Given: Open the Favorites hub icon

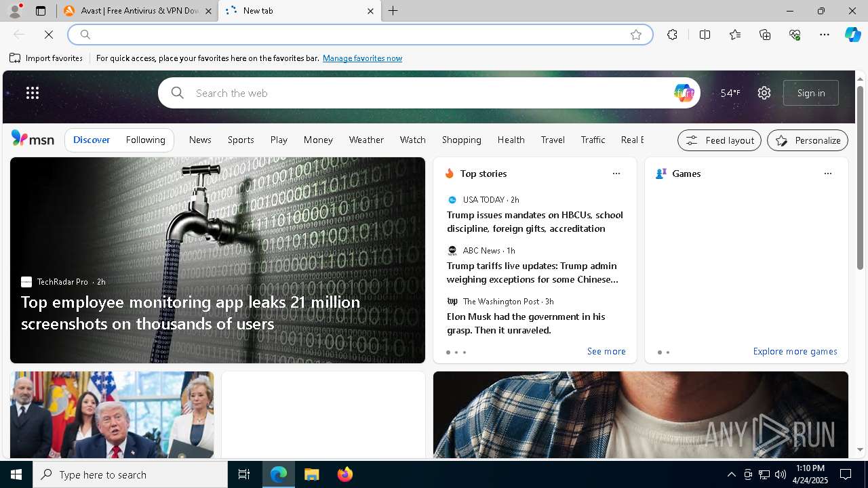Looking at the screenshot, I should pos(735,35).
